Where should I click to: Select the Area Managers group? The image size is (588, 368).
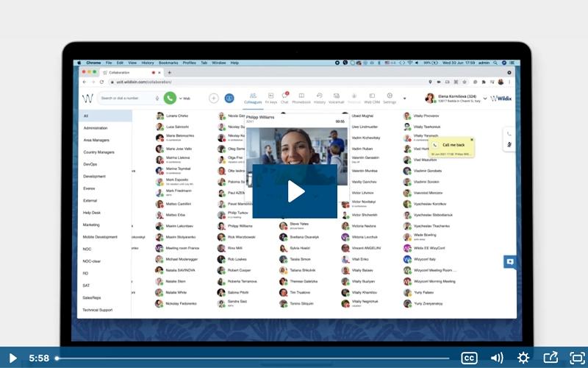coord(96,140)
